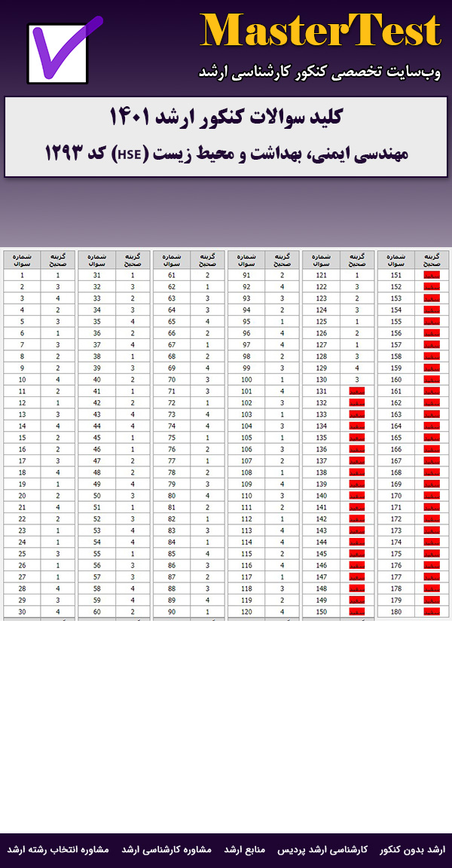Click question number 100 cell
The image size is (452, 868).
click(x=246, y=380)
